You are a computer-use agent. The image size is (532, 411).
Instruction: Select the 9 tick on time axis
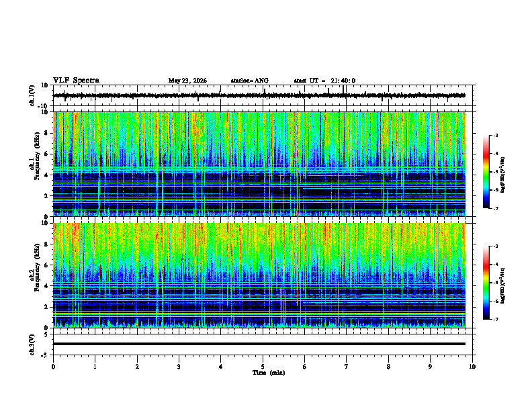(x=430, y=367)
